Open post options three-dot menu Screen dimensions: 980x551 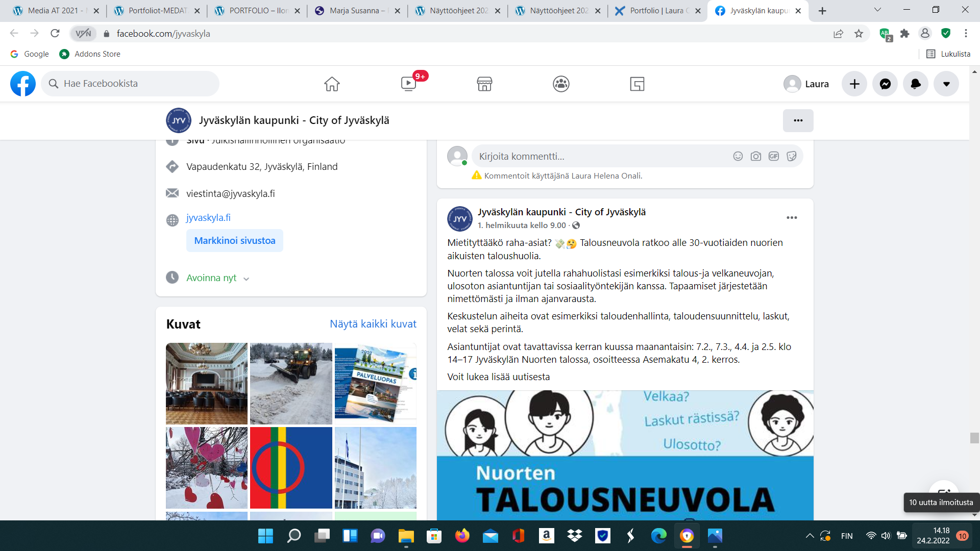[792, 218]
